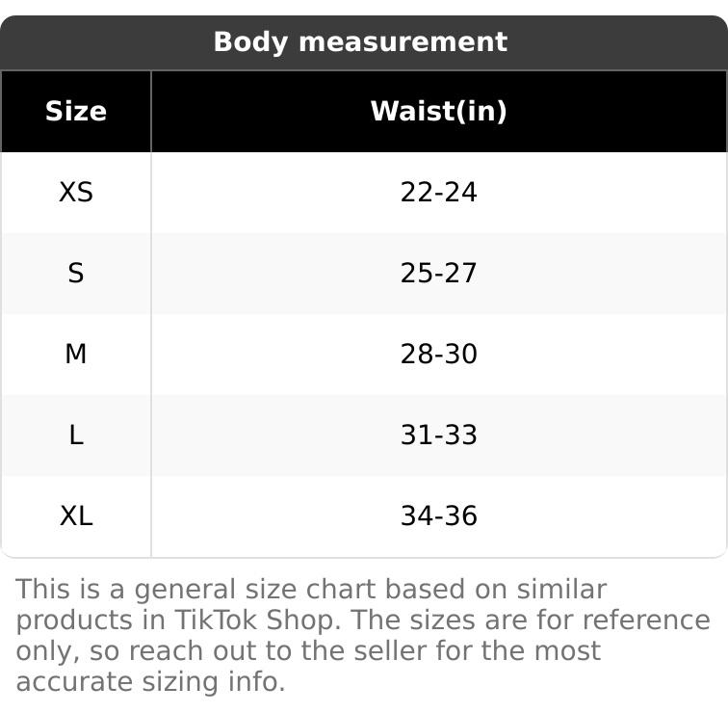The height and width of the screenshot is (713, 728).
Task: Click the Size column header
Action: [x=75, y=112]
